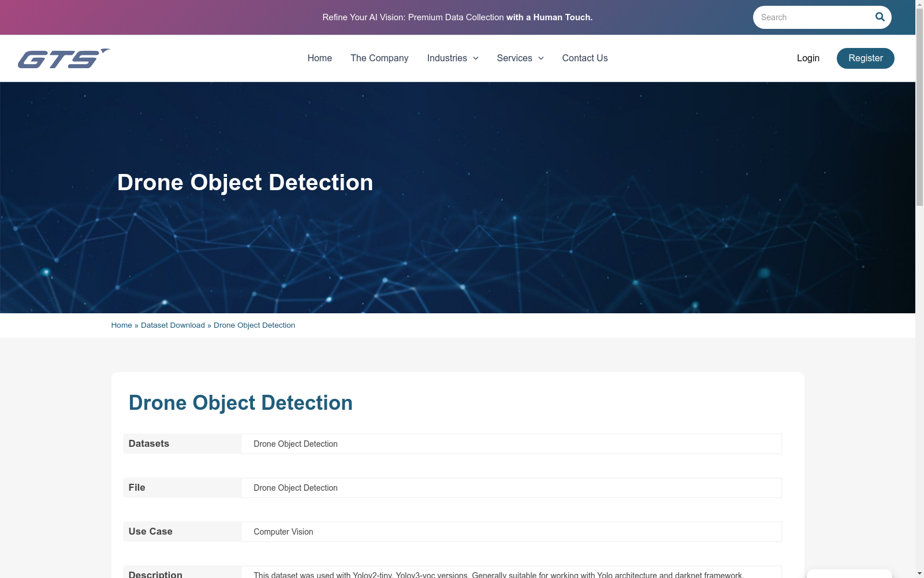The width and height of the screenshot is (924, 578).
Task: Open the Services menu
Action: (x=515, y=58)
